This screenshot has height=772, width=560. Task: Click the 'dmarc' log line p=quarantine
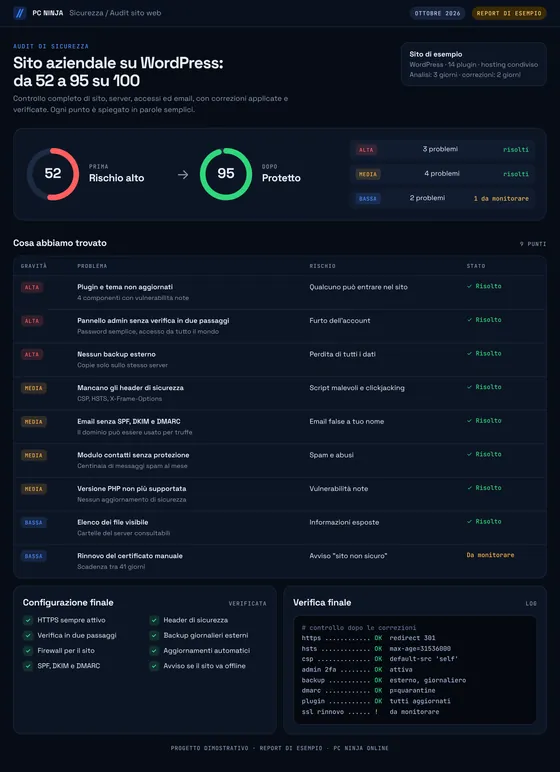click(x=368, y=691)
